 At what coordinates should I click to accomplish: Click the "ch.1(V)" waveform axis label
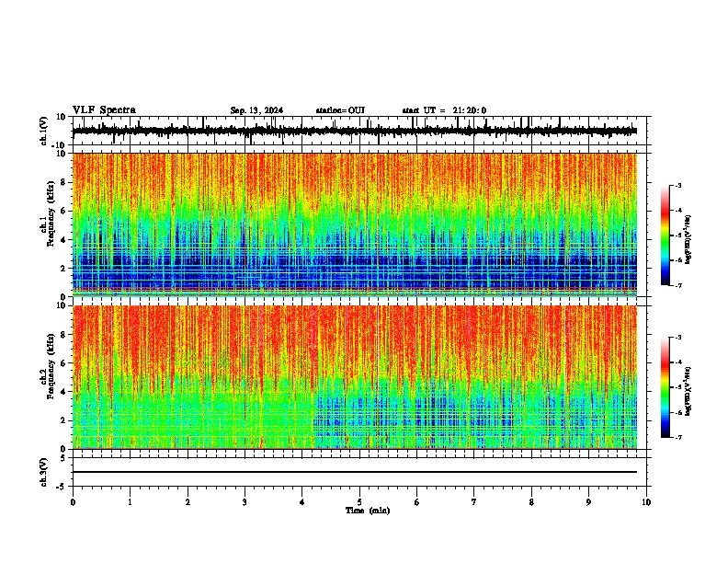pyautogui.click(x=44, y=131)
